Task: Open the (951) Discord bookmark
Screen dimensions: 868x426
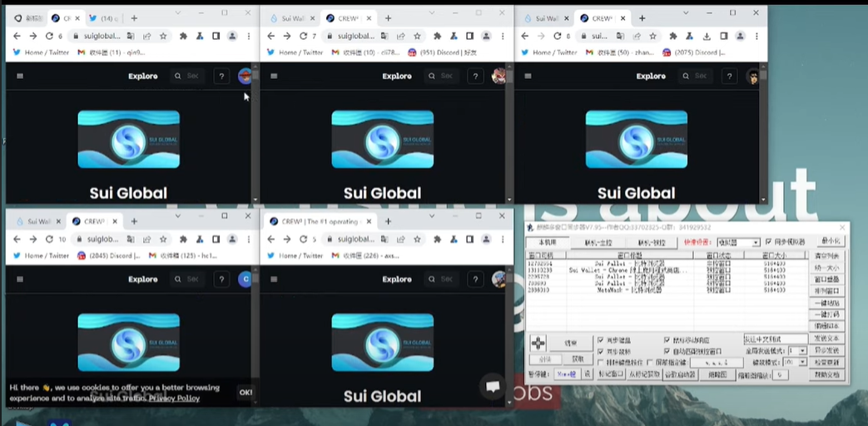Action: coord(442,52)
